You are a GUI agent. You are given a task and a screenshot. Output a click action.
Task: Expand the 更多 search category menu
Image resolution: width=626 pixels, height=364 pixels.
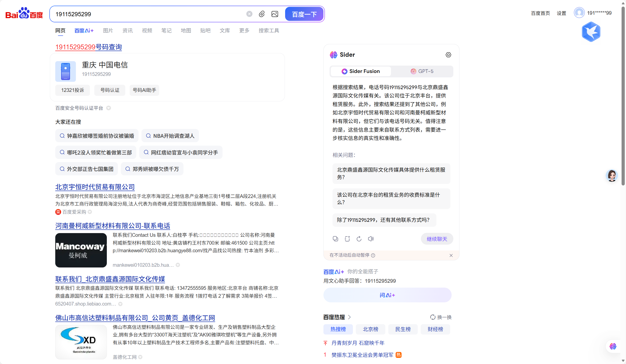click(244, 30)
